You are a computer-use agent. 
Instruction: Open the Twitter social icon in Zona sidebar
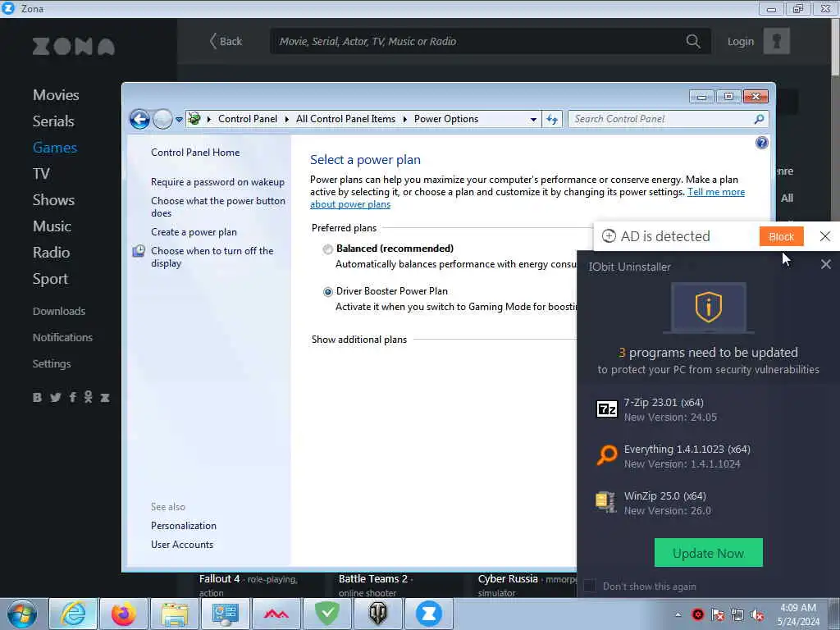55,398
